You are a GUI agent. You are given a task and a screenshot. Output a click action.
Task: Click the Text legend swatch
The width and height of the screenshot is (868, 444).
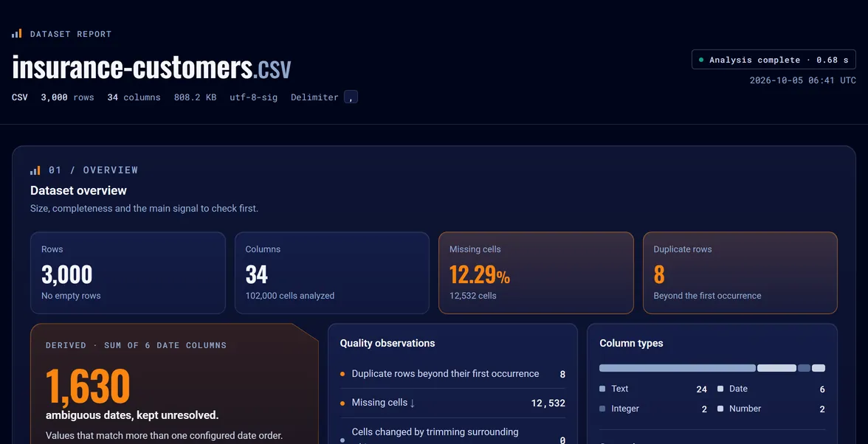[602, 389]
